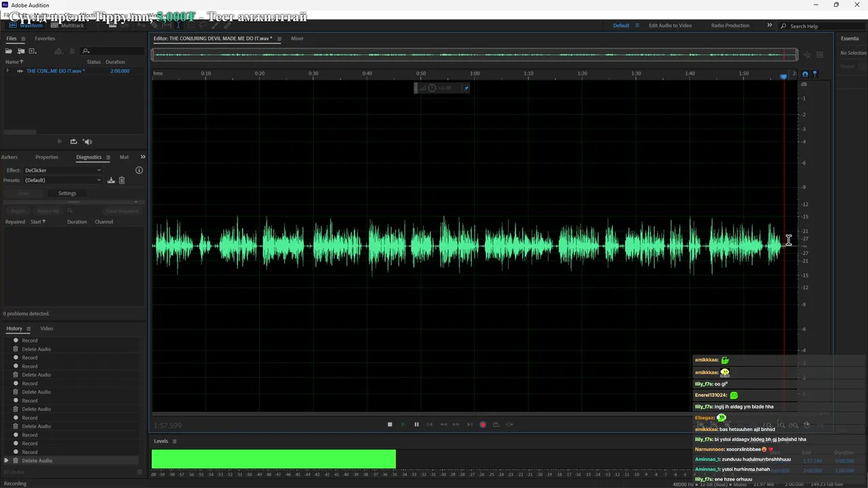Click Files panel preview play button

60,142
